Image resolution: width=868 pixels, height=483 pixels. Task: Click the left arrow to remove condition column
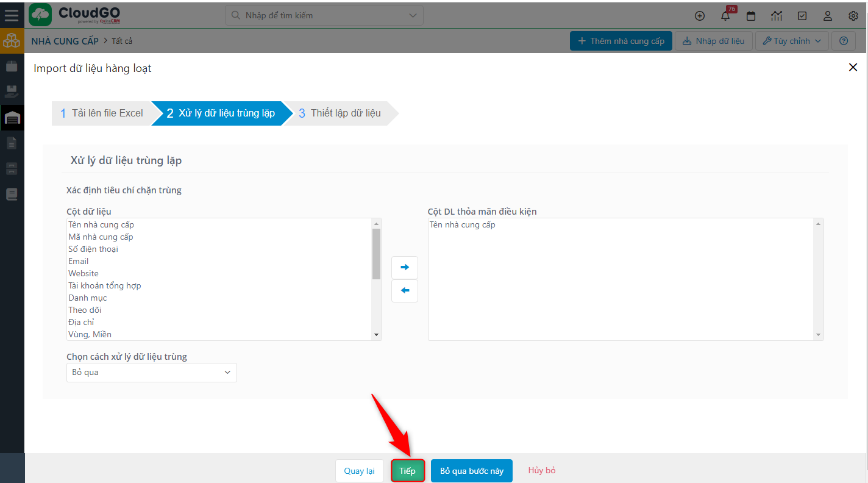(x=404, y=291)
